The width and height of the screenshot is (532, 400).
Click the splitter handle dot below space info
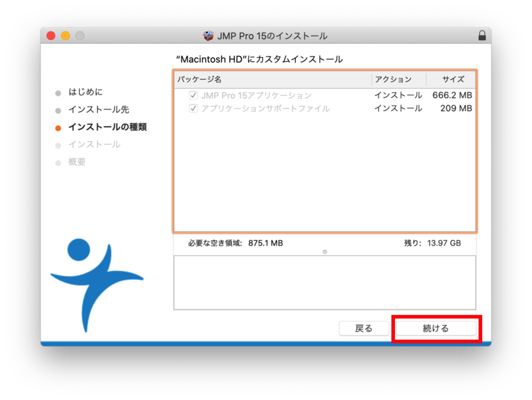(325, 252)
